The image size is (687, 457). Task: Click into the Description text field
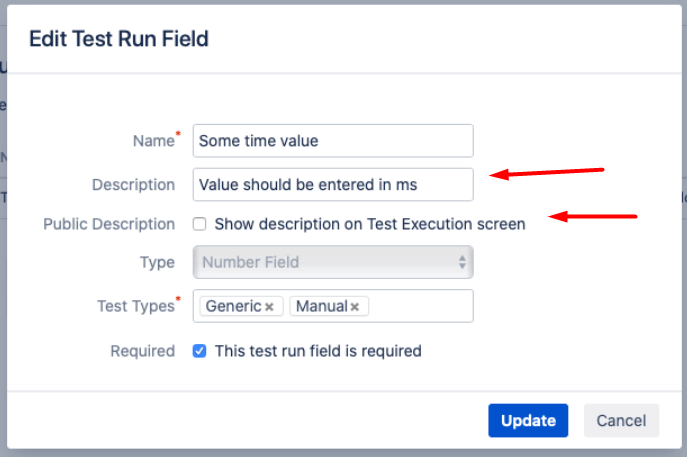click(x=332, y=184)
